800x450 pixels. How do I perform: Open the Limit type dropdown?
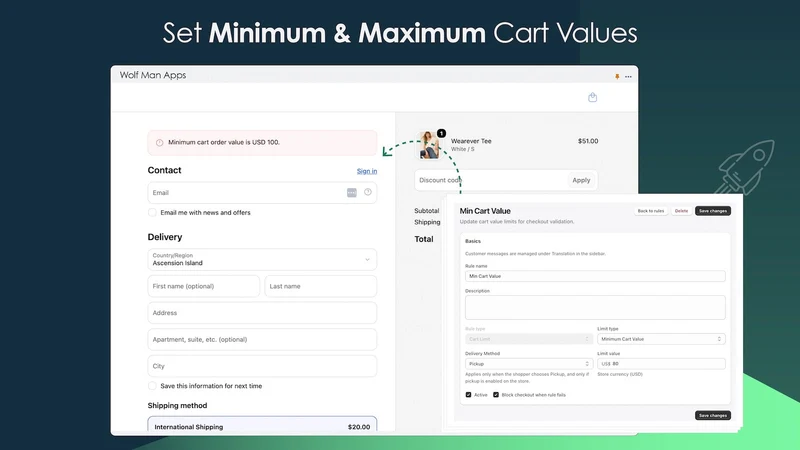[661, 339]
